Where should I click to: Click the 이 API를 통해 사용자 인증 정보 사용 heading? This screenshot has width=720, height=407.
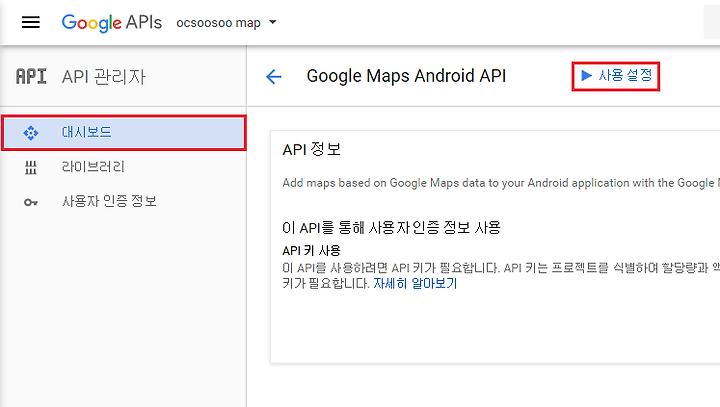click(x=391, y=227)
